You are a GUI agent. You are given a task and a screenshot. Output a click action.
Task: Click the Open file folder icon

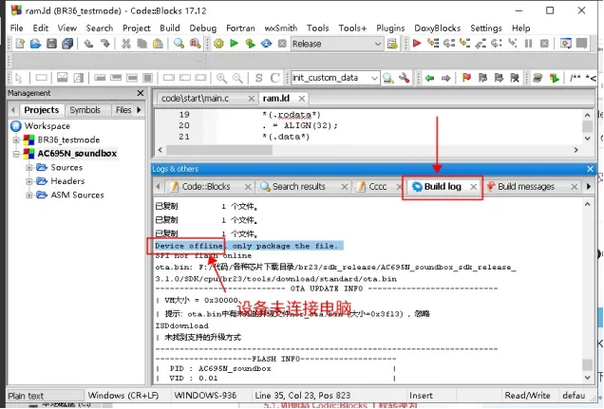pos(35,44)
